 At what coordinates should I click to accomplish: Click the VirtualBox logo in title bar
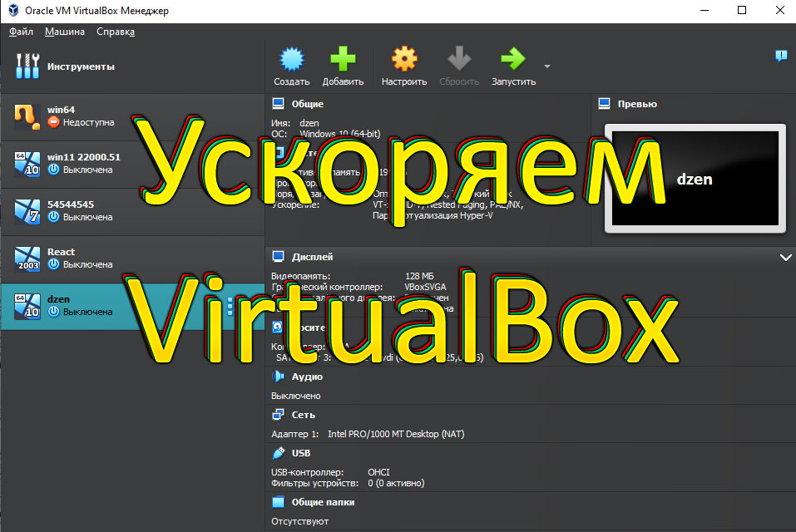(13, 10)
